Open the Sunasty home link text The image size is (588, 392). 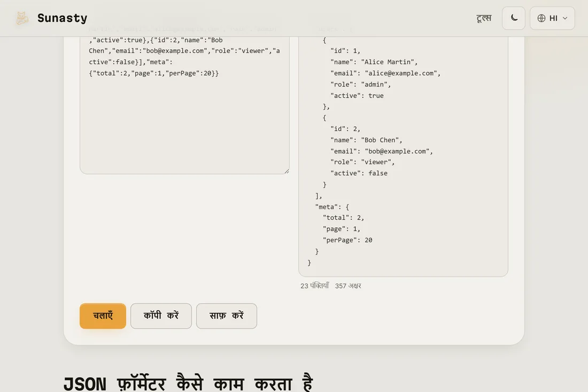point(62,18)
